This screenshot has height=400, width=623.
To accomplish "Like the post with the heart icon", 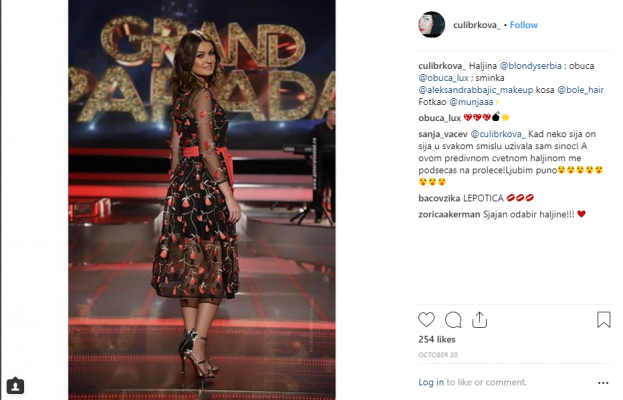I will (426, 319).
